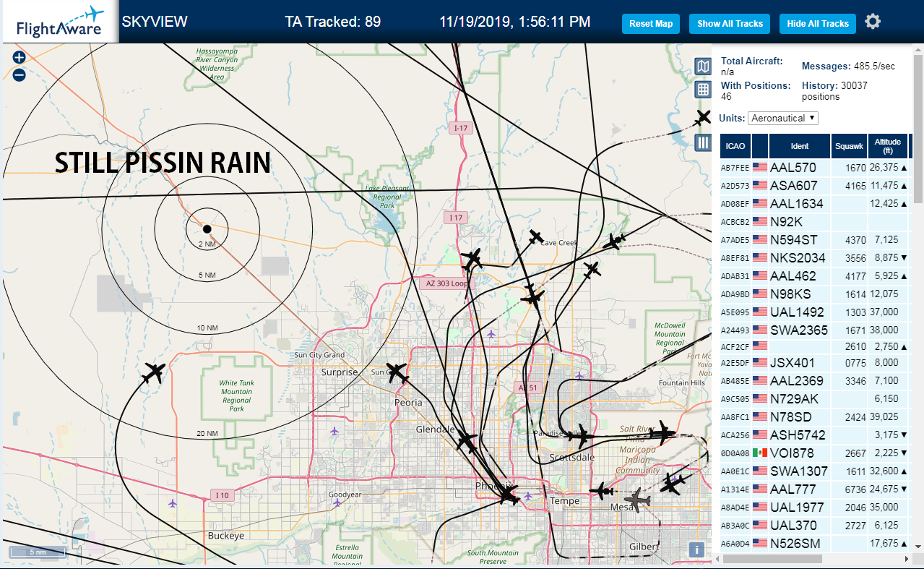The width and height of the screenshot is (924, 569).
Task: Select flight NKS2034 row
Action: coord(815,257)
